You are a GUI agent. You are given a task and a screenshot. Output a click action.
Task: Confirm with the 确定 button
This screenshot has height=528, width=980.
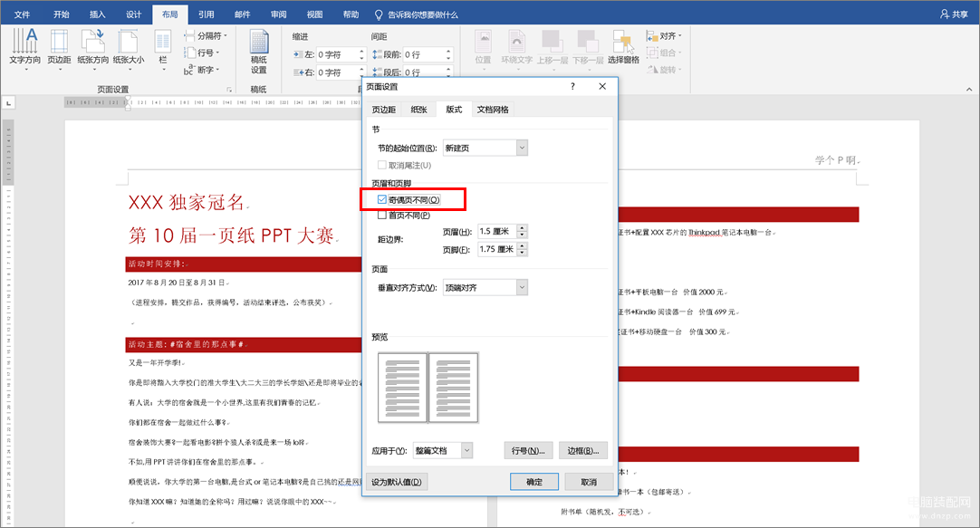pyautogui.click(x=534, y=482)
